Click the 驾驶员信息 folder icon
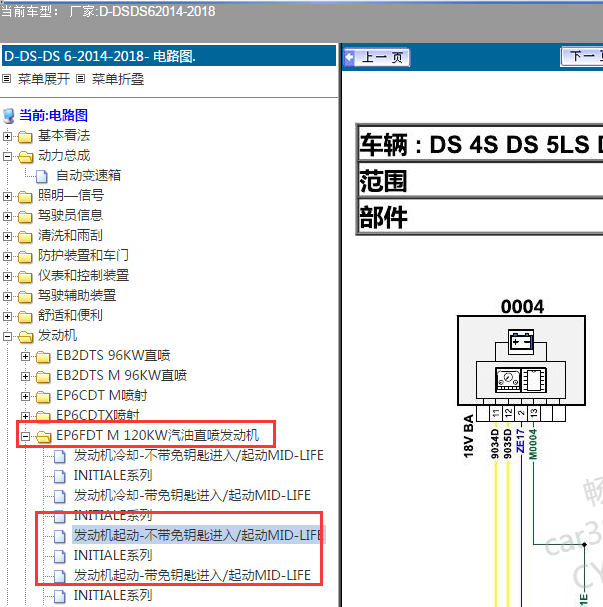The height and width of the screenshot is (607, 603). pyautogui.click(x=25, y=217)
